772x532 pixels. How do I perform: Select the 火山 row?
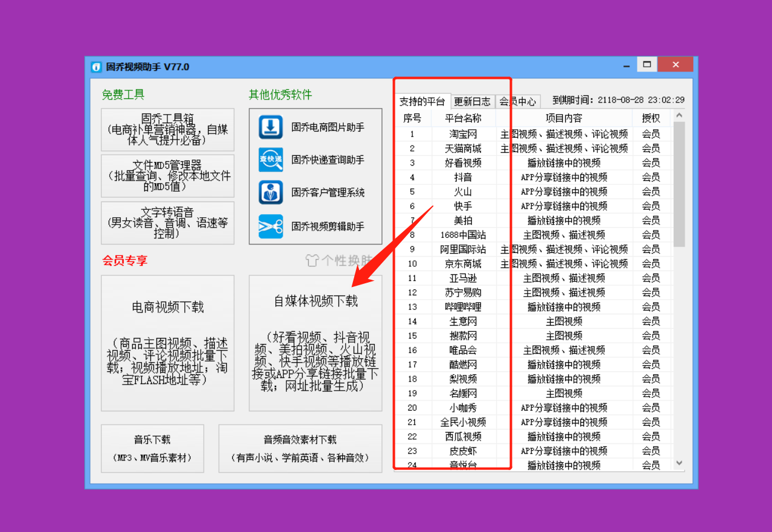(x=533, y=192)
